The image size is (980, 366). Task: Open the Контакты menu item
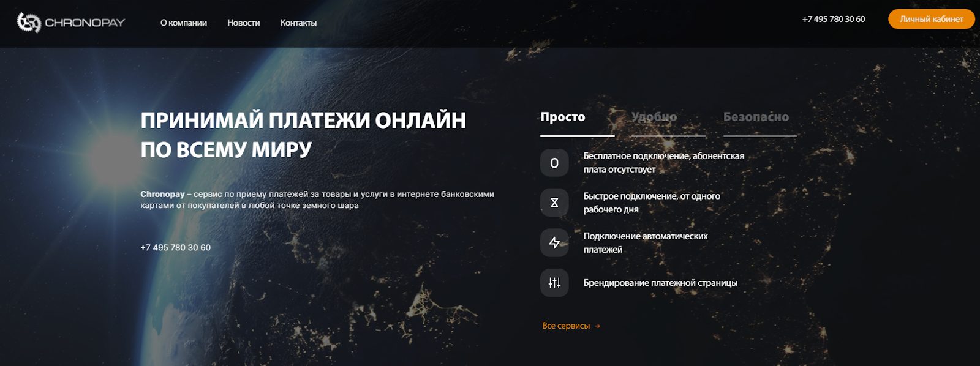[298, 23]
